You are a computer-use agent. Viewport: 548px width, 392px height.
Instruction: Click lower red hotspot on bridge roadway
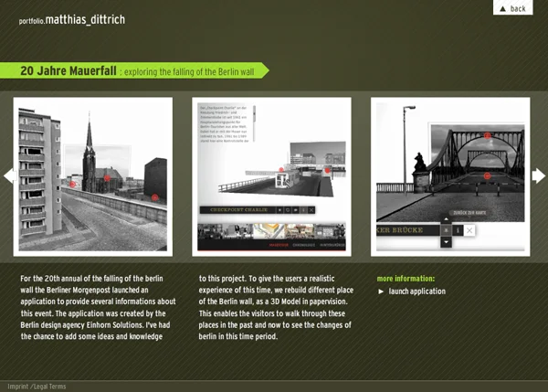(x=488, y=175)
